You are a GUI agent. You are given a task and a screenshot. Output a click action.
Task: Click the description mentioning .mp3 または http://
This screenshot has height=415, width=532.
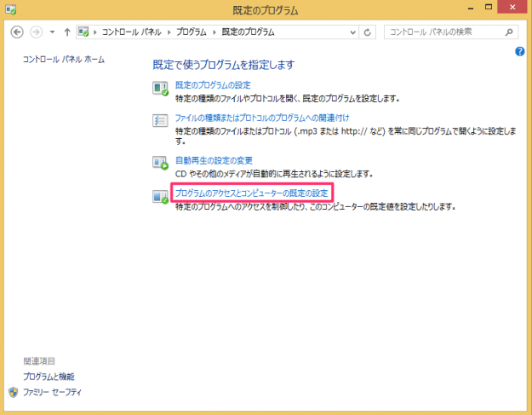click(346, 135)
